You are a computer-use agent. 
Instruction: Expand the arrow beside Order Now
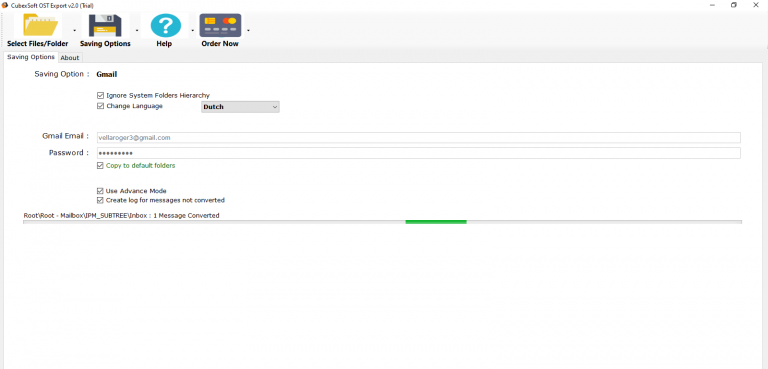pos(248,31)
